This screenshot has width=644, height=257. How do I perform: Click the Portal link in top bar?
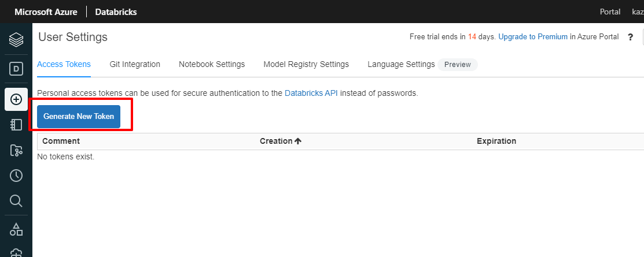coord(610,12)
